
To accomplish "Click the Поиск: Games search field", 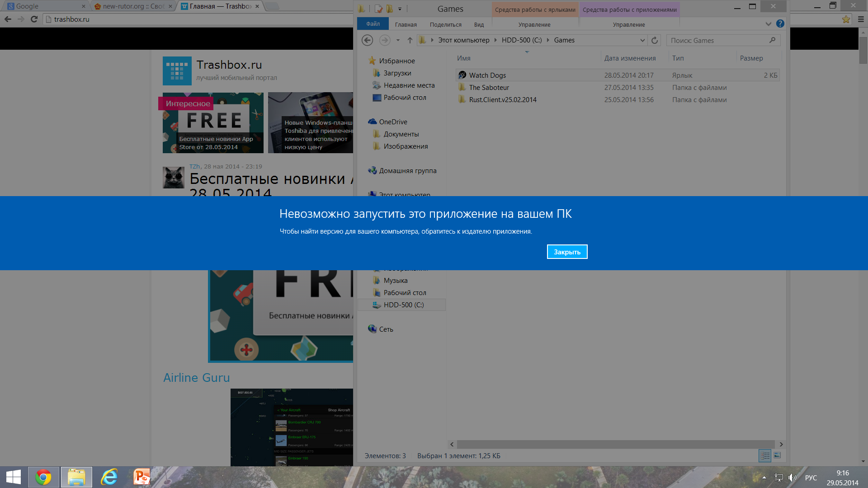I will 718,40.
